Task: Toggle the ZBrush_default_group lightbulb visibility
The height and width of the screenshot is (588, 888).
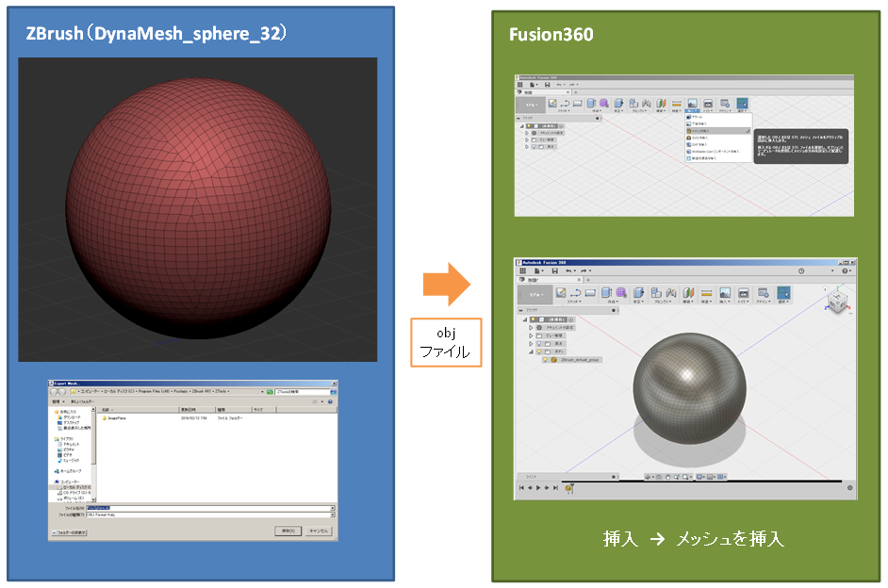Action: (546, 359)
